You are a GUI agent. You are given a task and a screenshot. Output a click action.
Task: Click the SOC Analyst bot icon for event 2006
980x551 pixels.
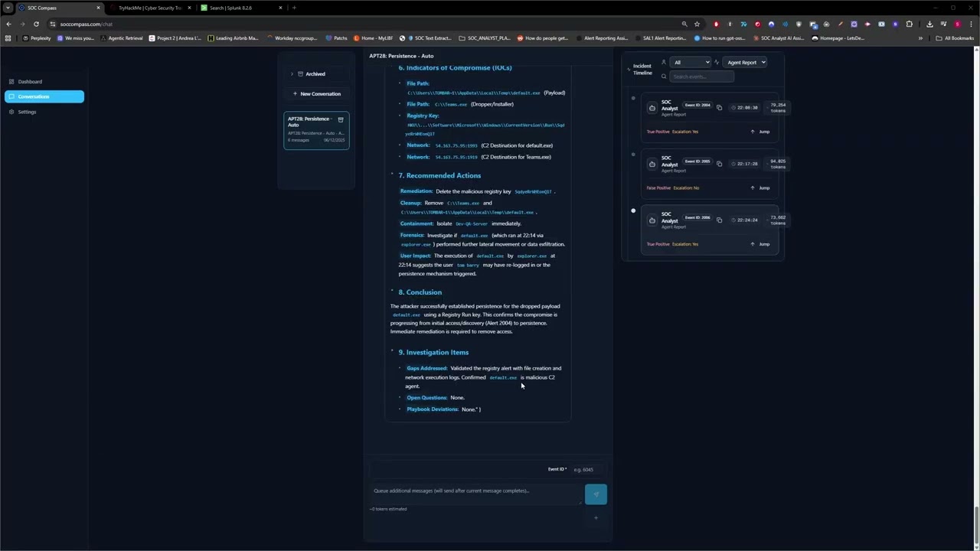(x=652, y=220)
